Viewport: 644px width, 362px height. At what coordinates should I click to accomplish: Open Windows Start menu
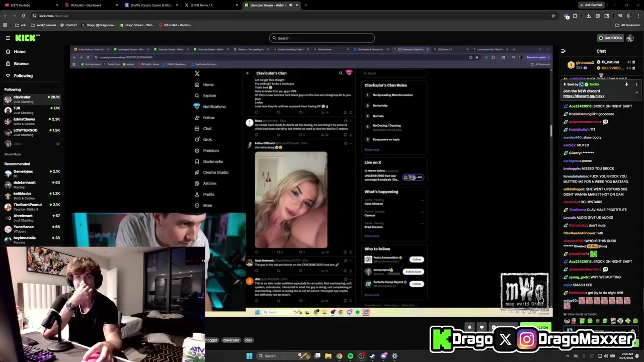point(249,356)
